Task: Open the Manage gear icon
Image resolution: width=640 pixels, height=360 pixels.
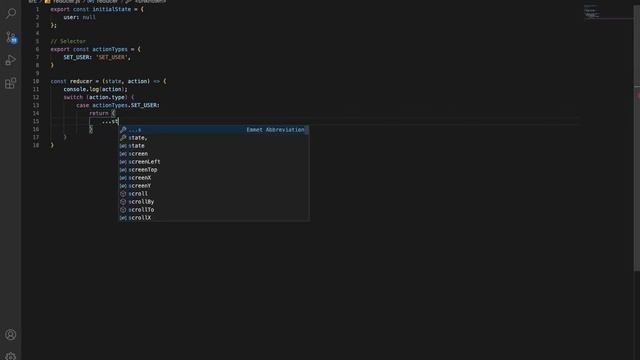Action: [x=11, y=356]
